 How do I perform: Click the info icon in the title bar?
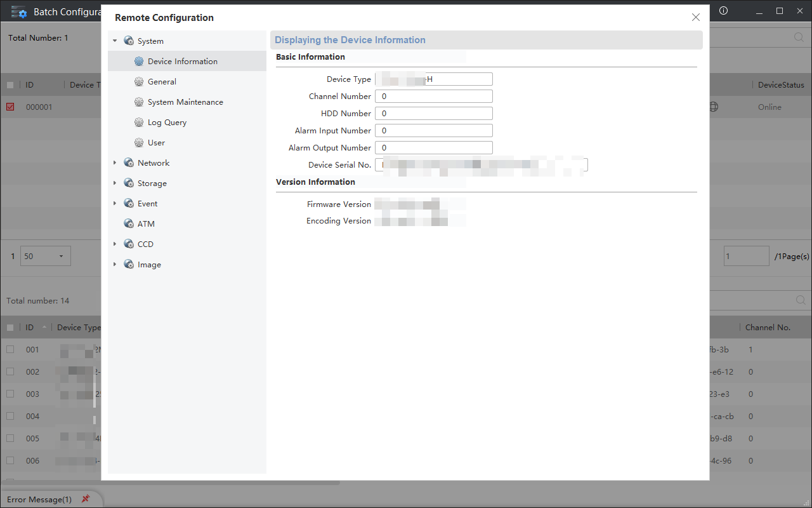click(x=723, y=11)
